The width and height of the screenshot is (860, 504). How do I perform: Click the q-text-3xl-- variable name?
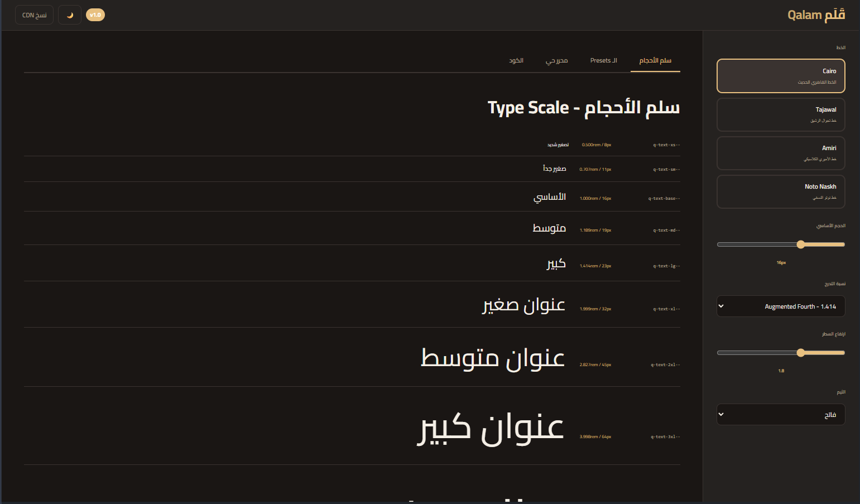(x=665, y=437)
